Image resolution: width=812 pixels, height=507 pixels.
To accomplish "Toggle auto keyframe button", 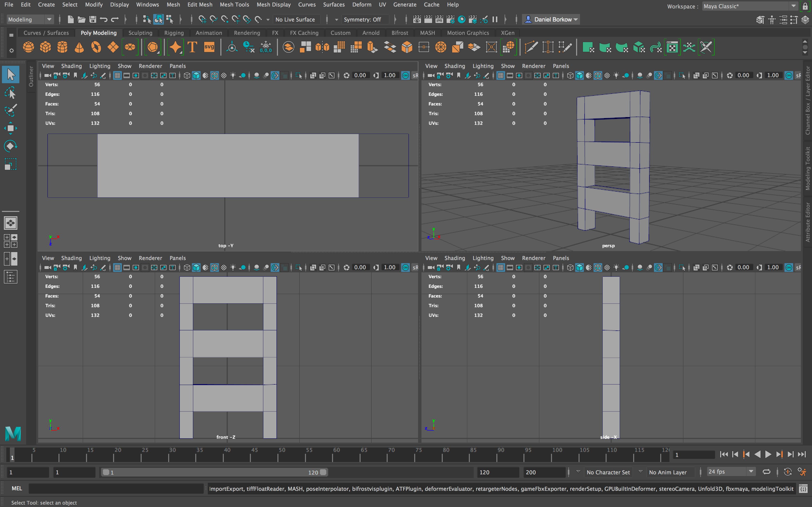I will coord(788,472).
